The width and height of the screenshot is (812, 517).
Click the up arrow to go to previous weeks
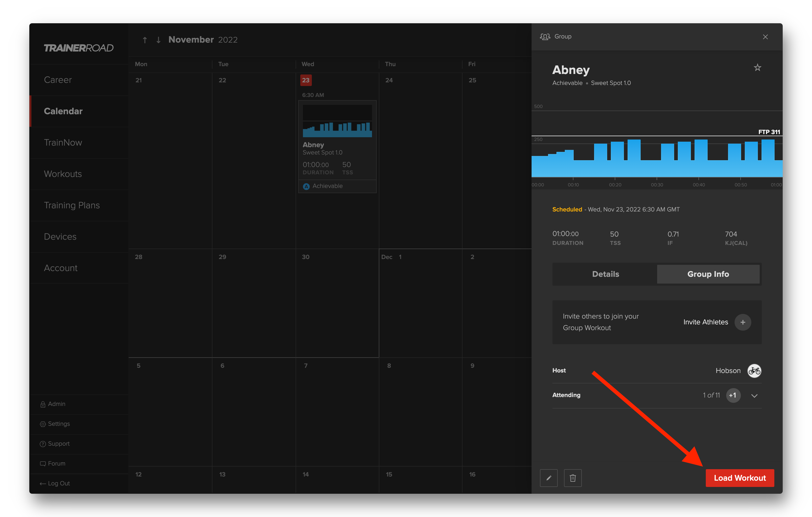click(145, 40)
